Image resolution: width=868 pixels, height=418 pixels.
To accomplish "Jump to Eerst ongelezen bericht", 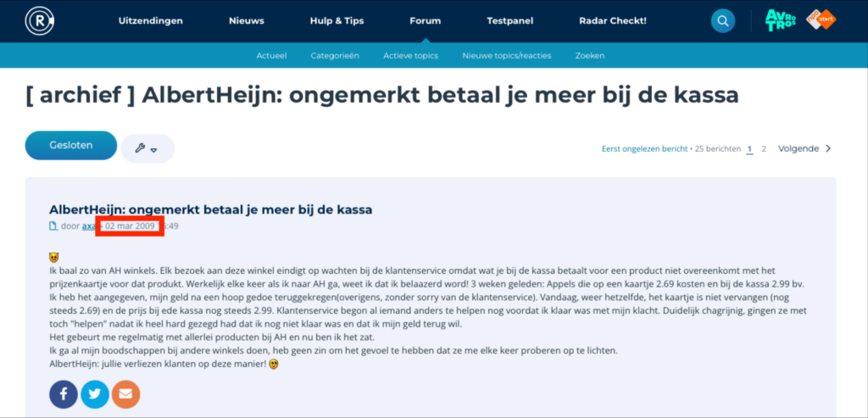I will 644,149.
